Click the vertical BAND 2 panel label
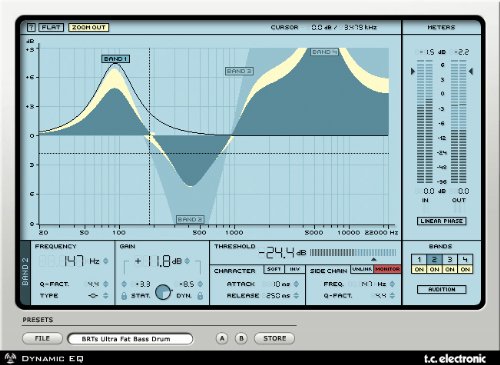500x365 pixels. [x=25, y=273]
